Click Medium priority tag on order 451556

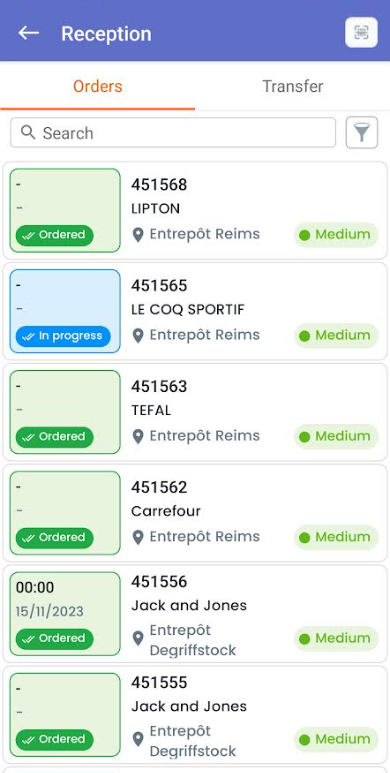336,638
